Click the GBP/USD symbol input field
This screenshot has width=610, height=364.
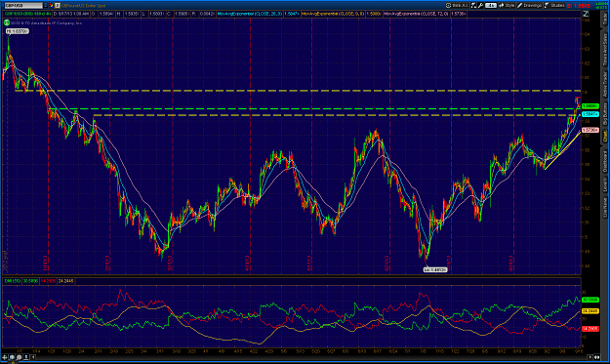click(22, 6)
